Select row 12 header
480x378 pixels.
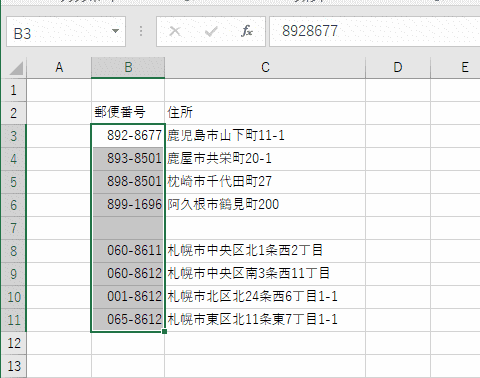(x=13, y=343)
